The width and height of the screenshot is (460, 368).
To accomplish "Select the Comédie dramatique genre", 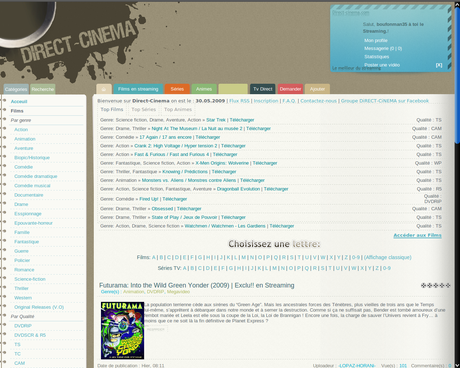I will [36, 176].
